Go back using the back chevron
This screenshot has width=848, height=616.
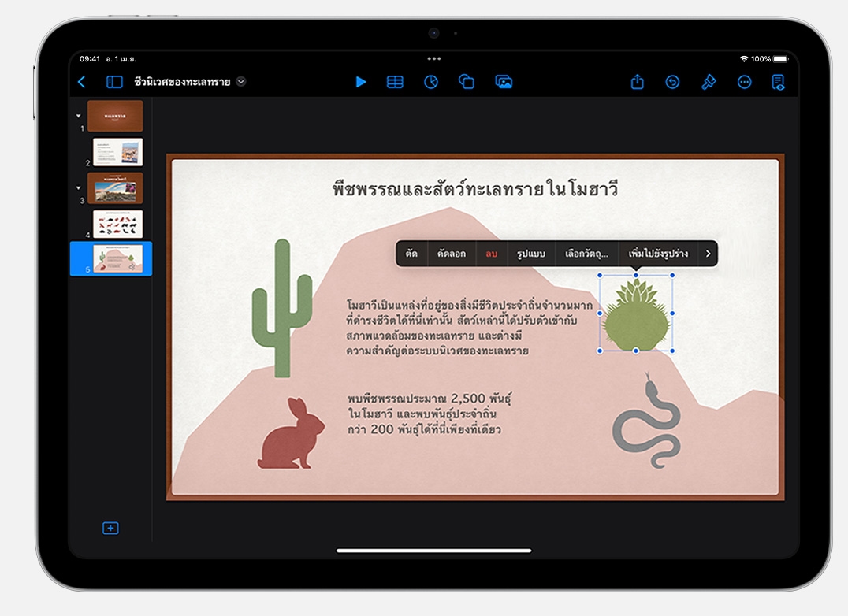click(81, 82)
